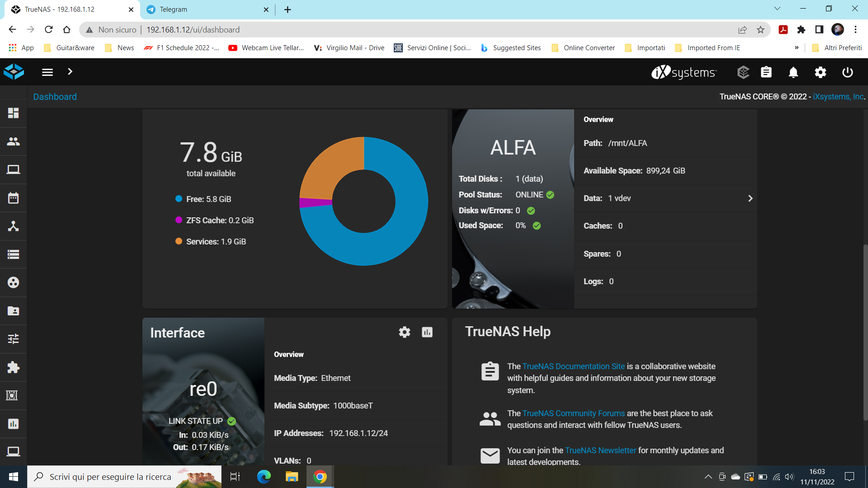Open the Chrome side panel icon
This screenshot has width=868, height=488.
click(x=819, y=30)
